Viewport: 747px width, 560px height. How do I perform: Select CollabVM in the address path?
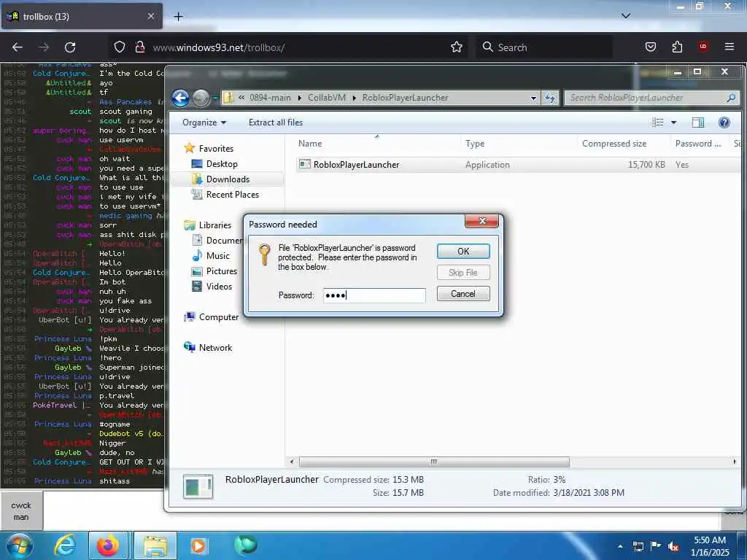coord(326,98)
